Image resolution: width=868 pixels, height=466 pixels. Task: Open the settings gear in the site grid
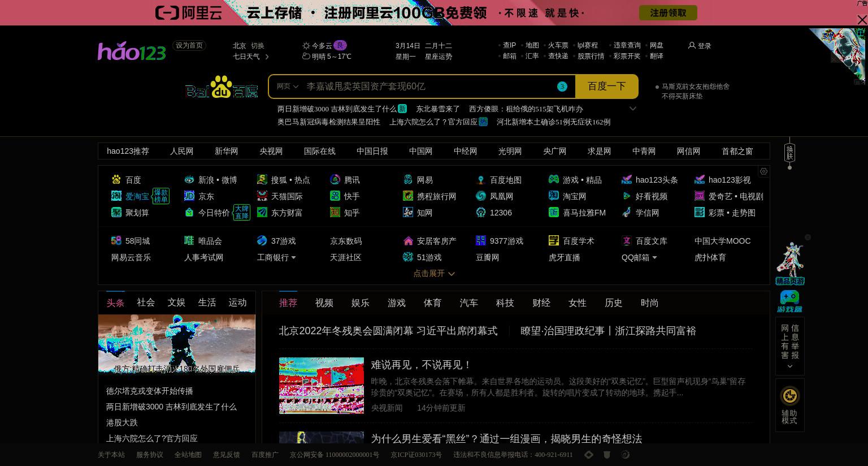763,171
